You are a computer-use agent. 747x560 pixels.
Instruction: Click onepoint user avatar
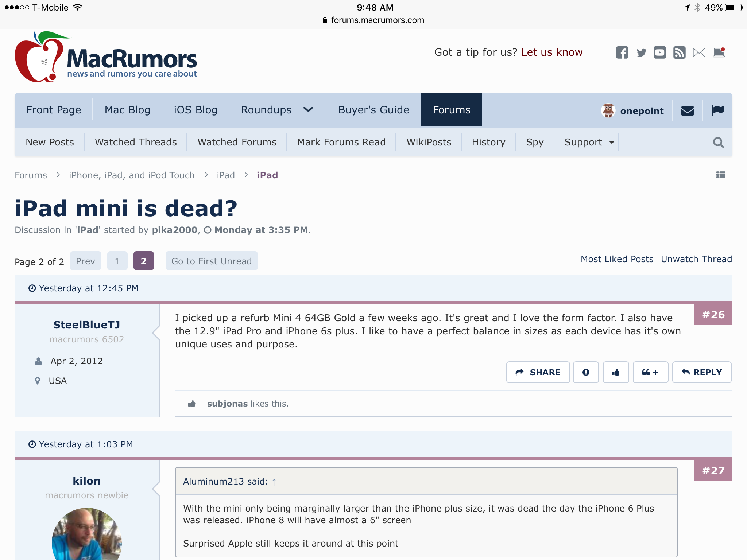[608, 110]
